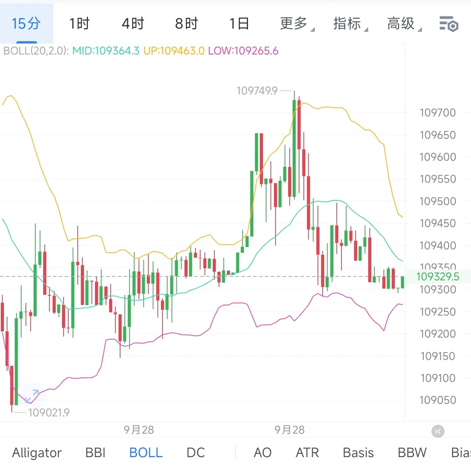Viewport: 471px width, 476px height.
Task: Select the Basis sub-indicator
Action: pos(358,452)
